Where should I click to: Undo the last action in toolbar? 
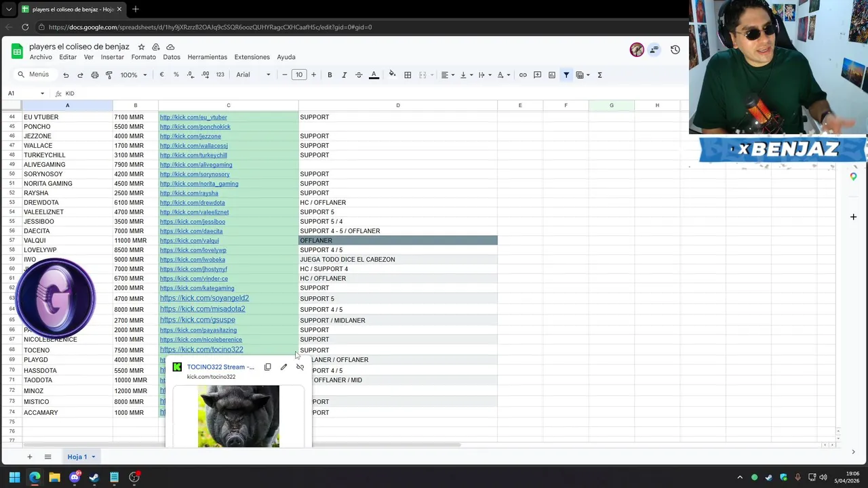coord(66,75)
